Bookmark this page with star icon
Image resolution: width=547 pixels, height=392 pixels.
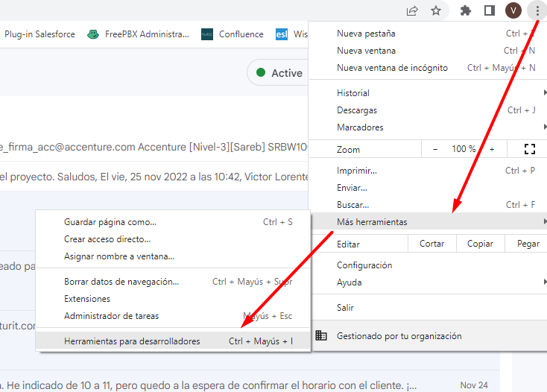click(x=436, y=10)
